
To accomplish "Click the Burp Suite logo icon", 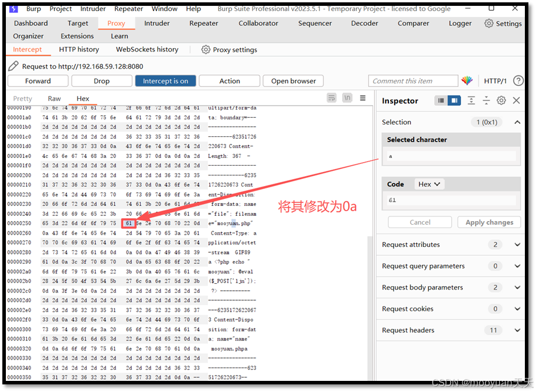I will [13, 9].
